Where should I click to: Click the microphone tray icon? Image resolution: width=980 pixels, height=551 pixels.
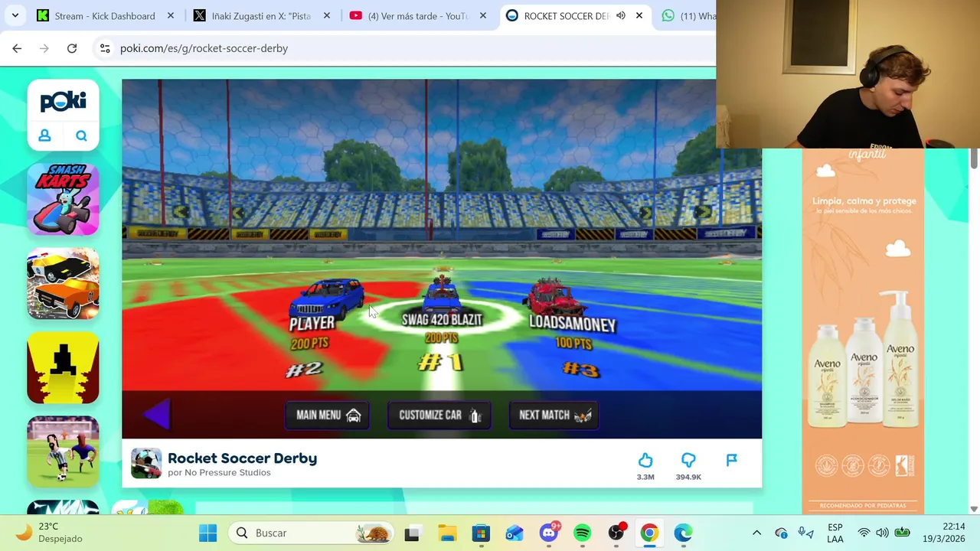[805, 533]
